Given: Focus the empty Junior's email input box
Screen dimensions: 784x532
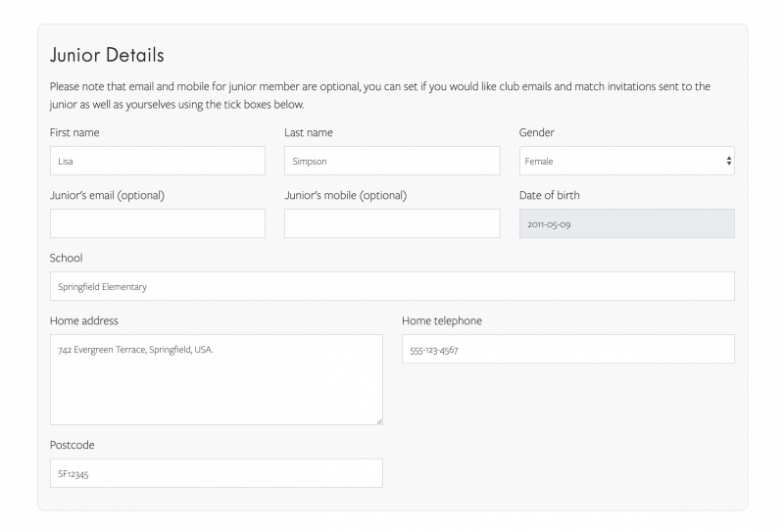Looking at the screenshot, I should [157, 223].
